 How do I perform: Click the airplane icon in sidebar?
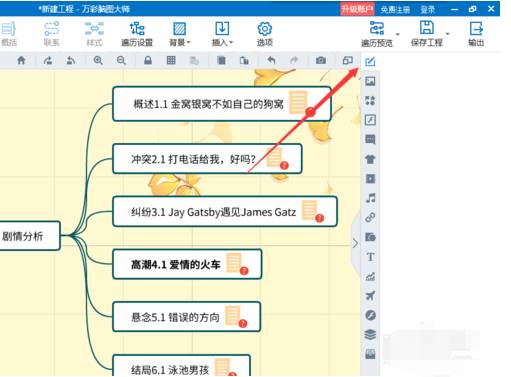(370, 296)
